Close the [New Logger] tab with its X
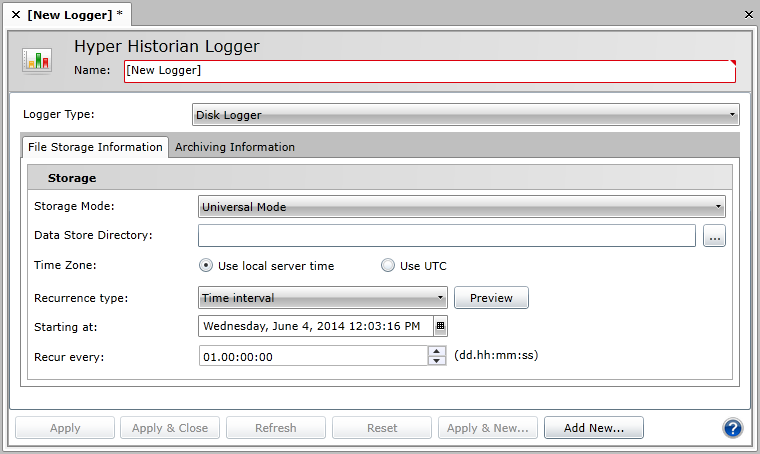This screenshot has width=760, height=454. (16, 15)
